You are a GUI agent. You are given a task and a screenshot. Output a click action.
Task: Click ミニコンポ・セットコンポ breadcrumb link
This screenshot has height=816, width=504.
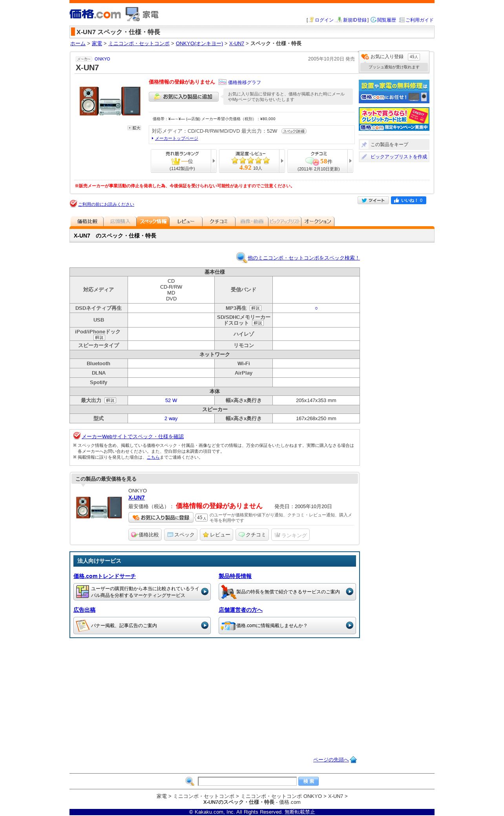click(139, 44)
